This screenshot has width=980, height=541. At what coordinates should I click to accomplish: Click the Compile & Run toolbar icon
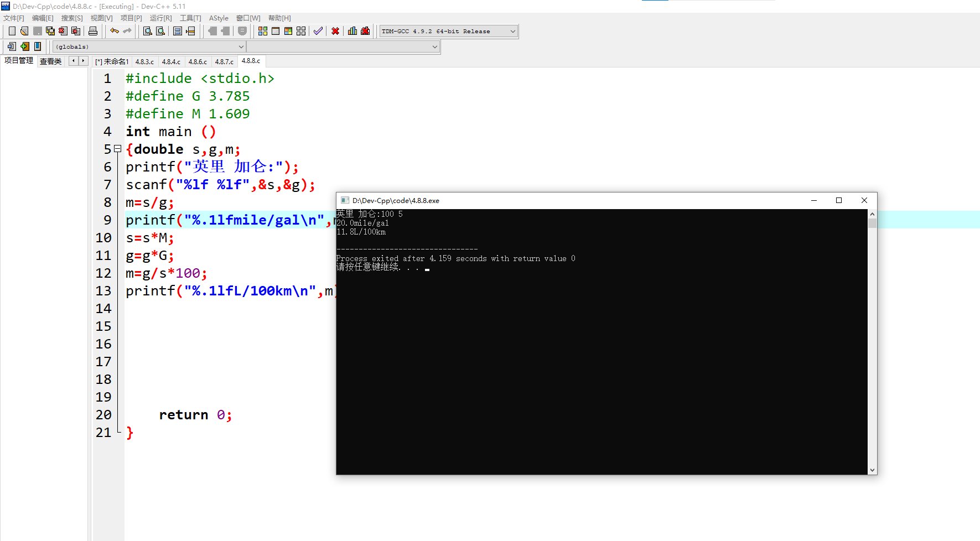point(288,31)
